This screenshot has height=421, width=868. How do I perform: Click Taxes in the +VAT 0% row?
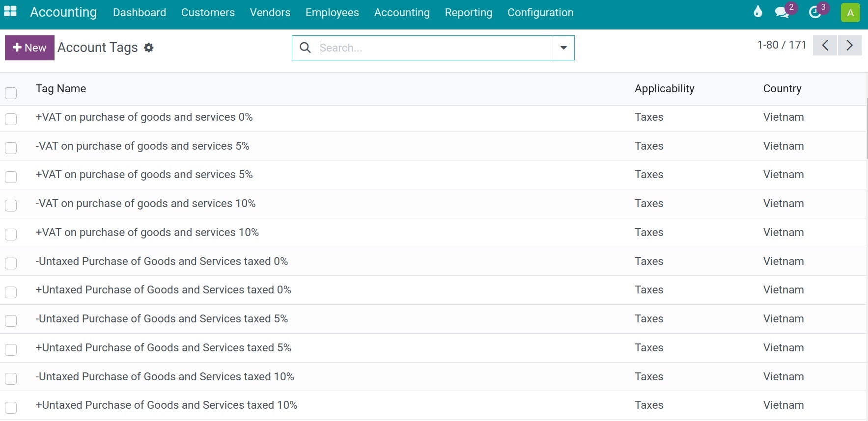click(649, 117)
